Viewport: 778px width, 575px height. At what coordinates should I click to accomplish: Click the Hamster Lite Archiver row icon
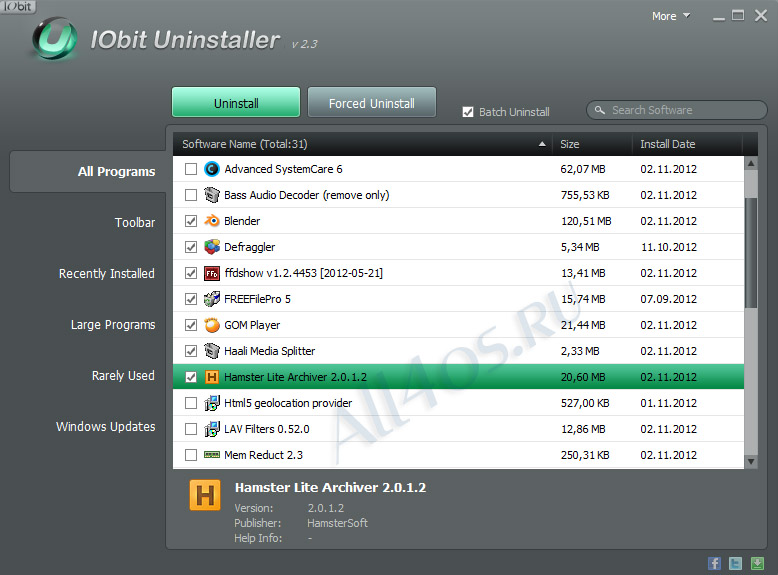point(212,377)
